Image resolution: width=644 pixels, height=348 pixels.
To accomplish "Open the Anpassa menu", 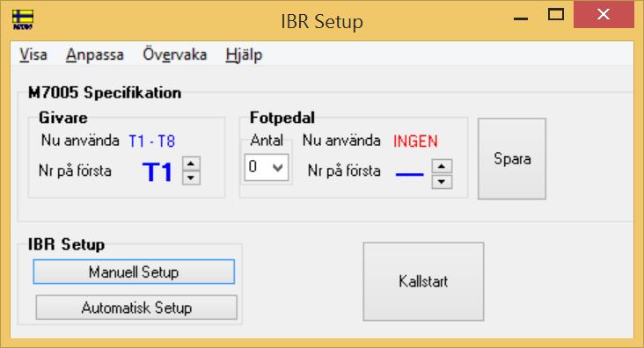I will 95,54.
